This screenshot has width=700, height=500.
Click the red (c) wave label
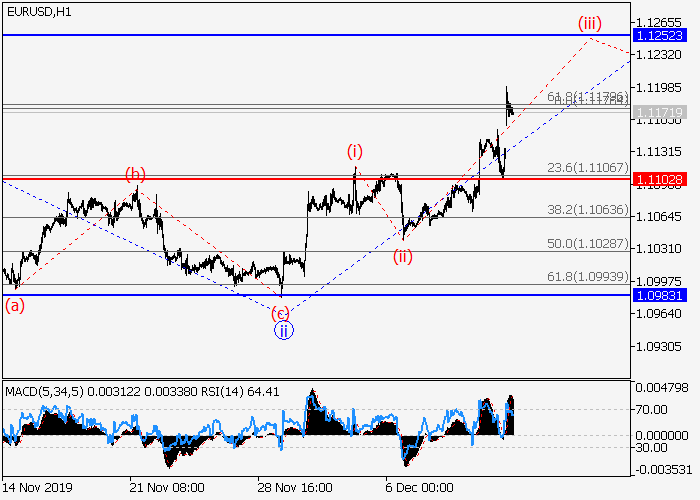[x=281, y=313]
